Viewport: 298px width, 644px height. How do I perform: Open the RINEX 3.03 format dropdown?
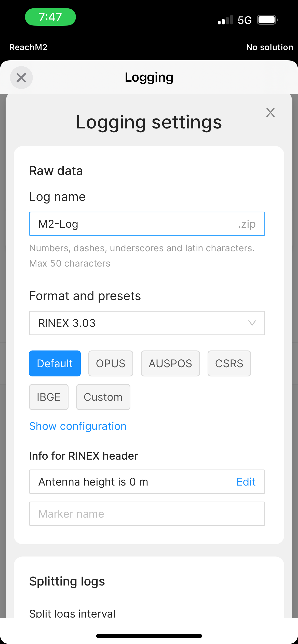[x=147, y=323]
